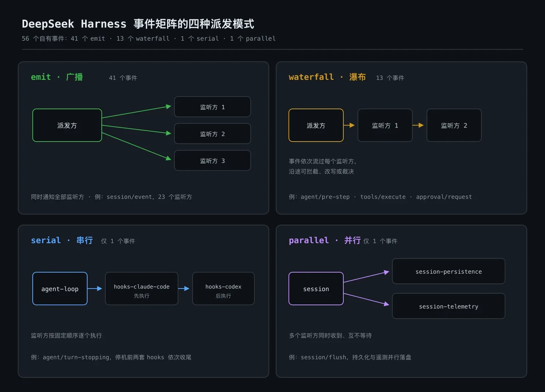The image size is (545, 392).
Task: Click the example text "agent/pre-step · tools/execute · approval/request"
Action: click(x=387, y=197)
